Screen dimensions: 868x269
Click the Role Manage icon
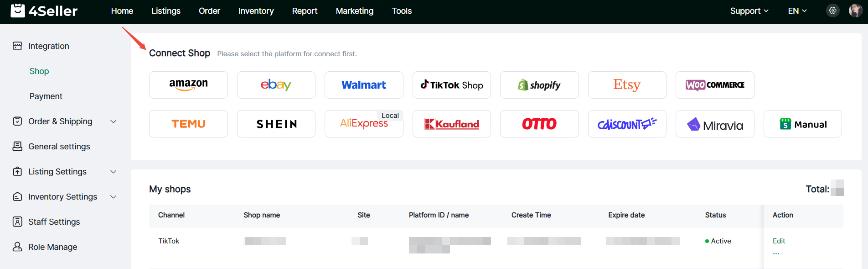pos(17,247)
